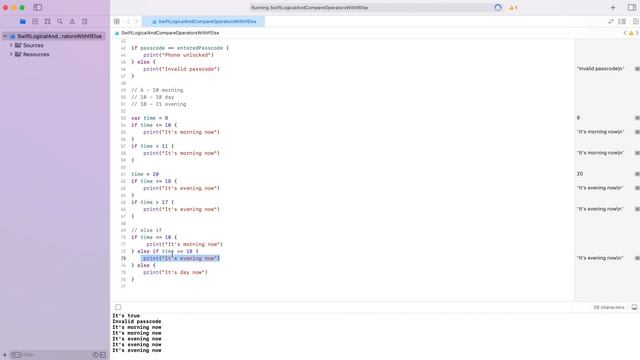
Task: Hide the navigator sidebar
Action: [38, 7]
